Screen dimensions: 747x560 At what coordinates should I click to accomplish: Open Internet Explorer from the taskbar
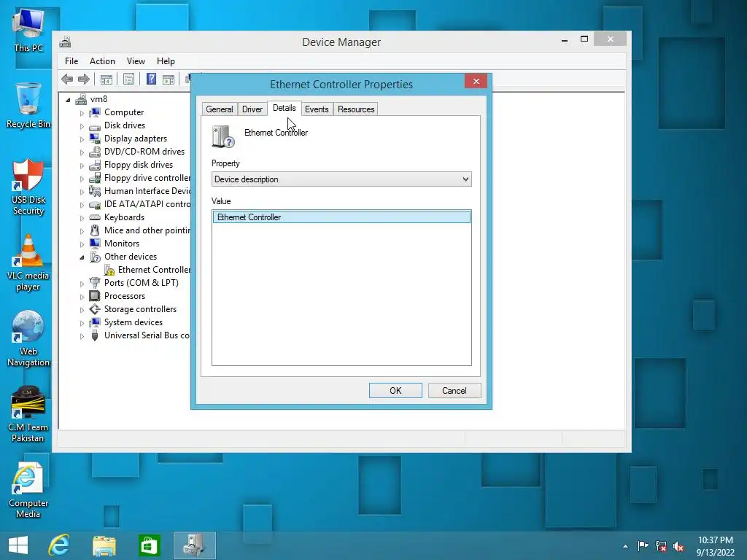59,545
